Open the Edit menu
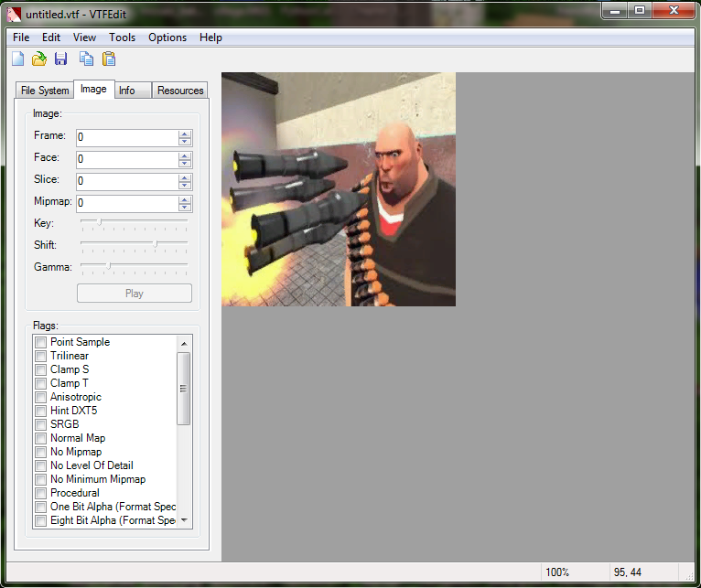Viewport: 701px width, 588px height. (x=51, y=37)
